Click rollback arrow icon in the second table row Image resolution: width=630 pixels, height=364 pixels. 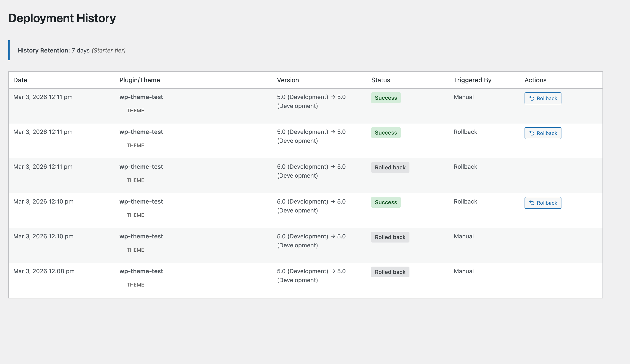532,133
